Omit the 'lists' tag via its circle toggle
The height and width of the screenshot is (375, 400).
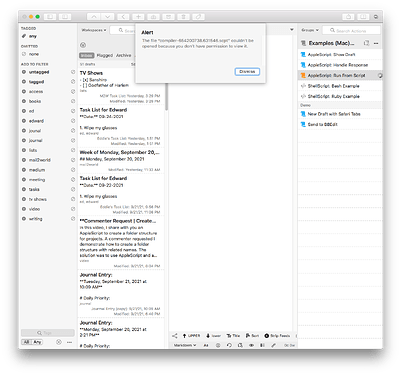pyautogui.click(x=73, y=150)
